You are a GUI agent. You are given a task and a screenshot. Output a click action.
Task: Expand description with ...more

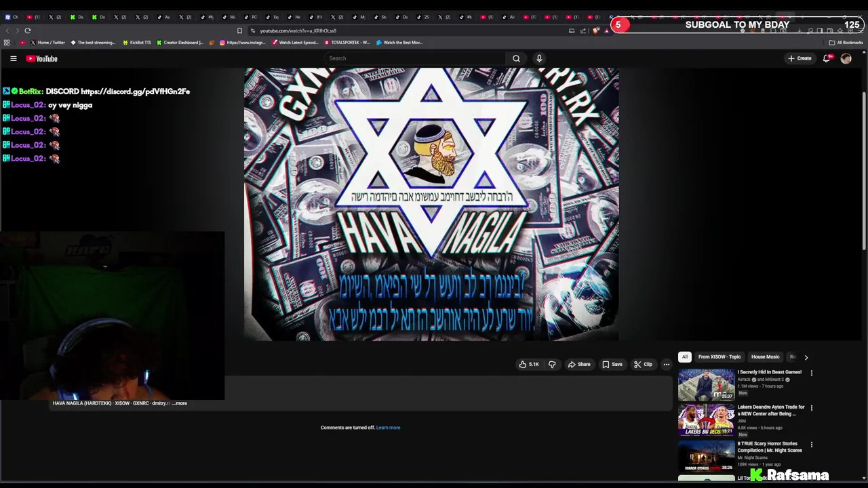pyautogui.click(x=180, y=403)
